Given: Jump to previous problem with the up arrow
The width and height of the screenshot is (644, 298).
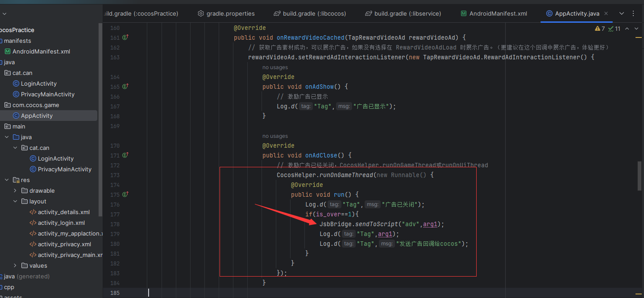Looking at the screenshot, I should (627, 28).
